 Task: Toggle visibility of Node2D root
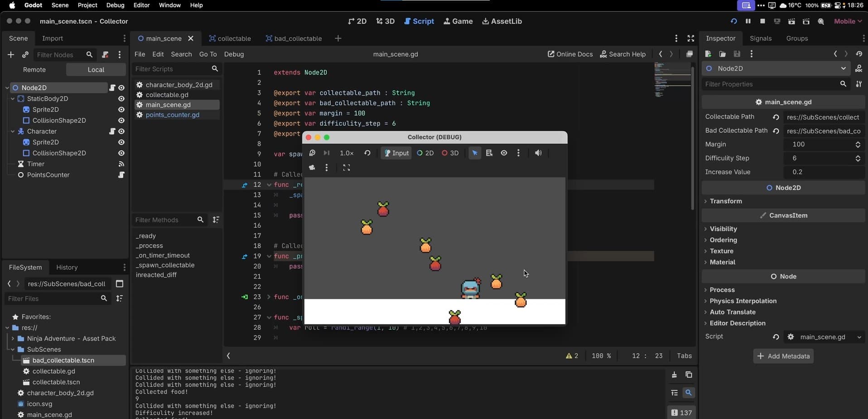(121, 88)
